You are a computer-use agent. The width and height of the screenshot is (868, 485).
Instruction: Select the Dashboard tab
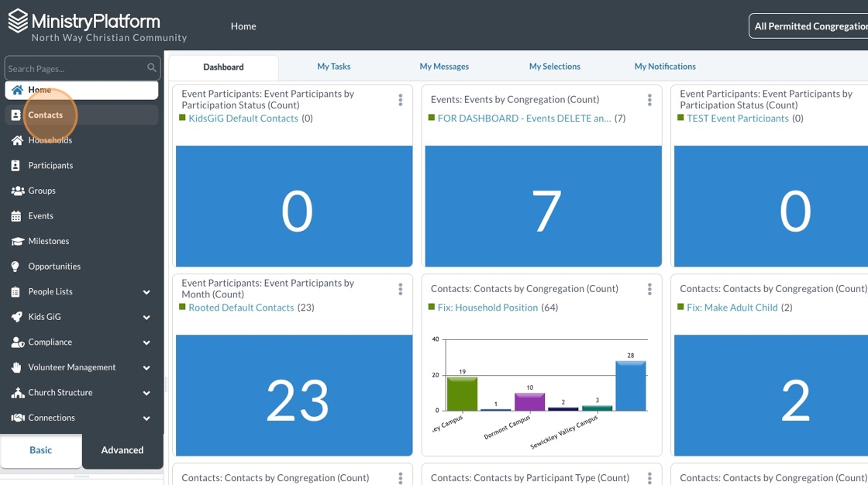223,67
